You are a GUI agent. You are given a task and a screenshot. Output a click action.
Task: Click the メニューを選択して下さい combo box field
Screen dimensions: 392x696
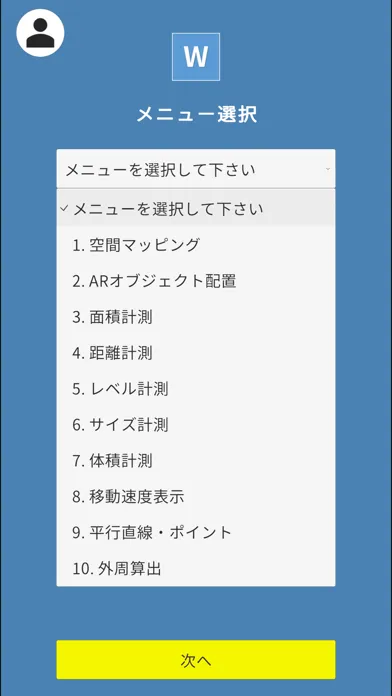196,169
